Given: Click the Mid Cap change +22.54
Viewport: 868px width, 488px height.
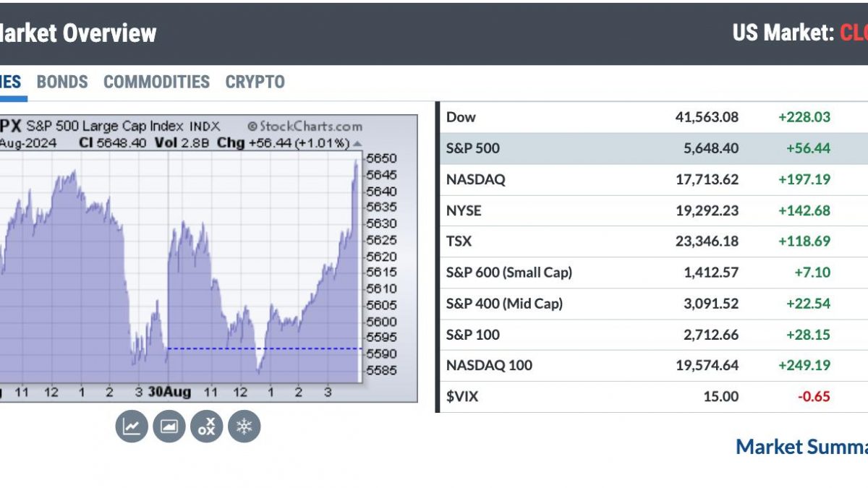Looking at the screenshot, I should (x=808, y=304).
